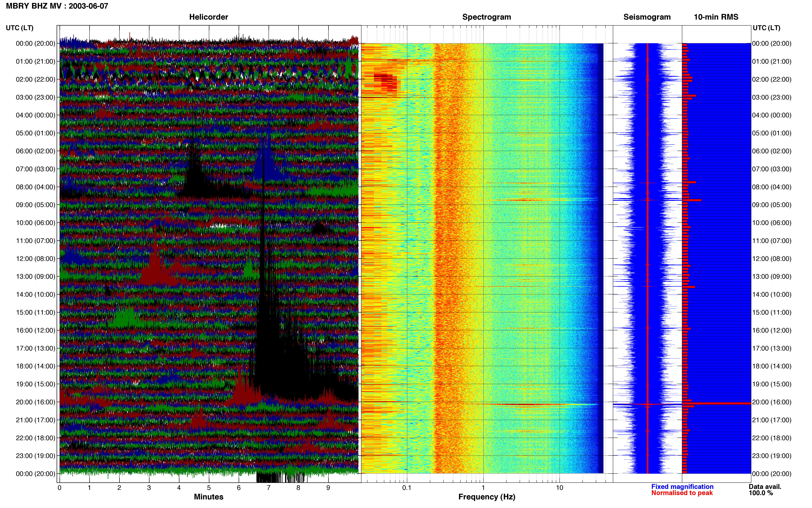The width and height of the screenshot is (812, 508).
Task: Click the '9' tick on Minutes axis
Action: [x=328, y=488]
